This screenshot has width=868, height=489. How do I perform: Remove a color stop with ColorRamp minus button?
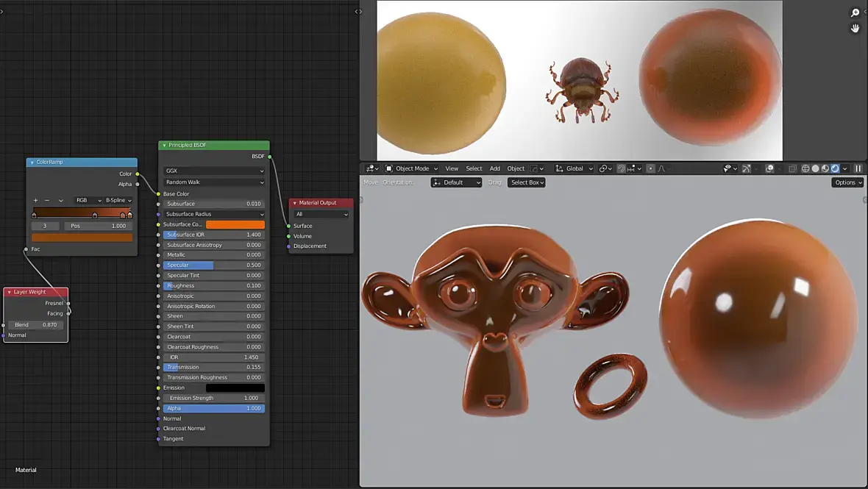(47, 200)
